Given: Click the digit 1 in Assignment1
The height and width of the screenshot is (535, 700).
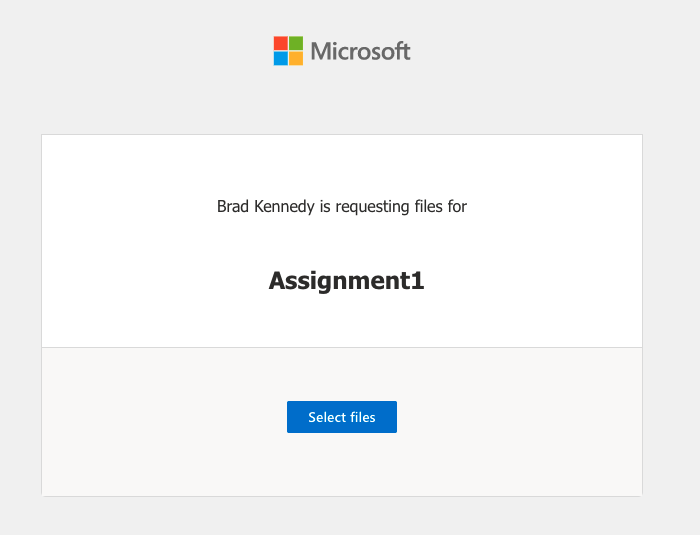Looking at the screenshot, I should (417, 280).
